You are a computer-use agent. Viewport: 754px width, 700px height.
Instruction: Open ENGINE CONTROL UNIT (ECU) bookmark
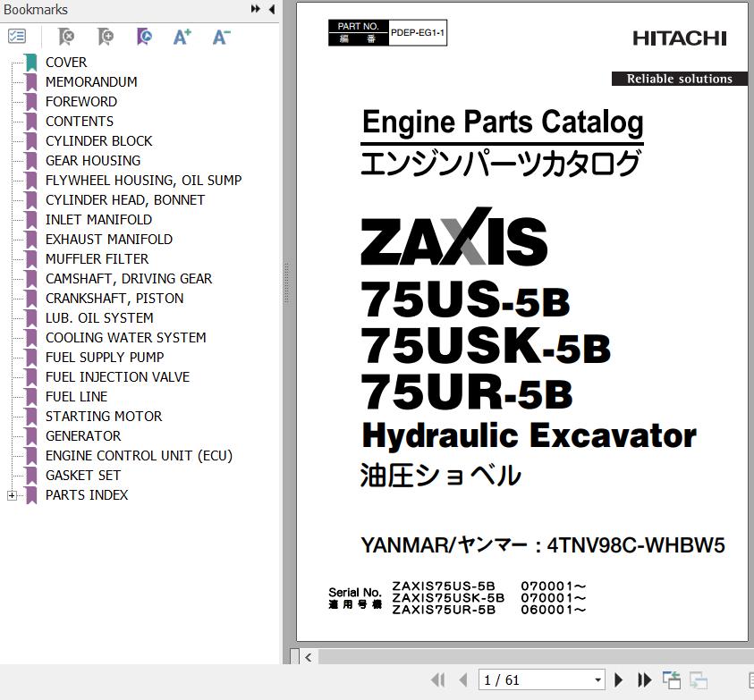139,456
